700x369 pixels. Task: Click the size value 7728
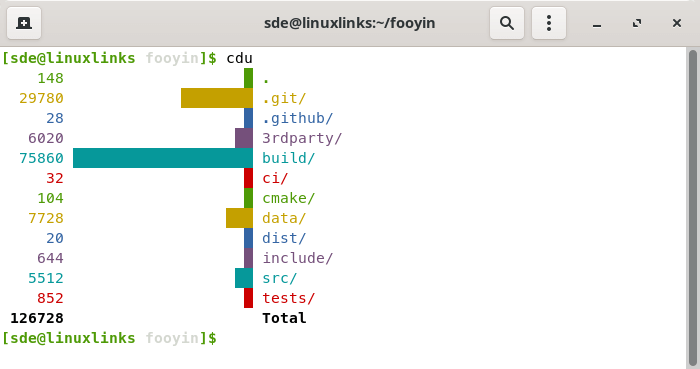pos(46,218)
